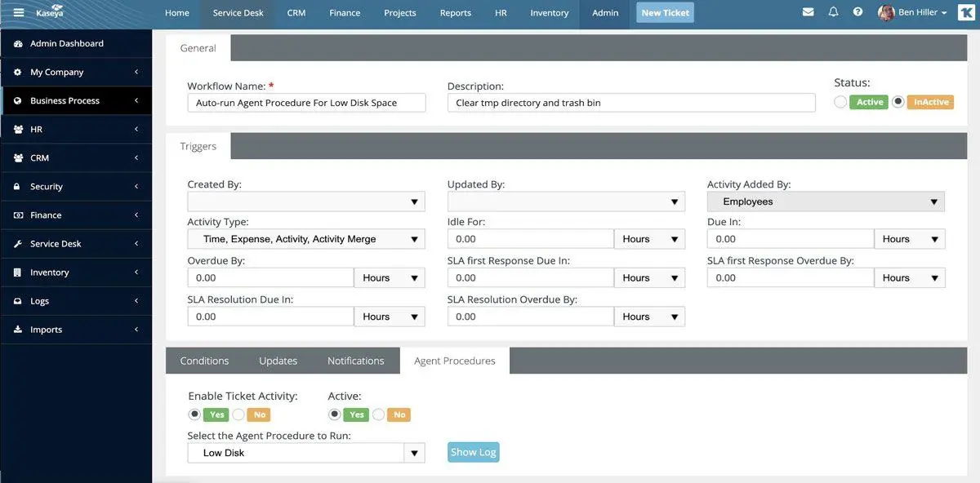Click the Security lock icon in sidebar
This screenshot has height=483, width=980.
point(18,187)
